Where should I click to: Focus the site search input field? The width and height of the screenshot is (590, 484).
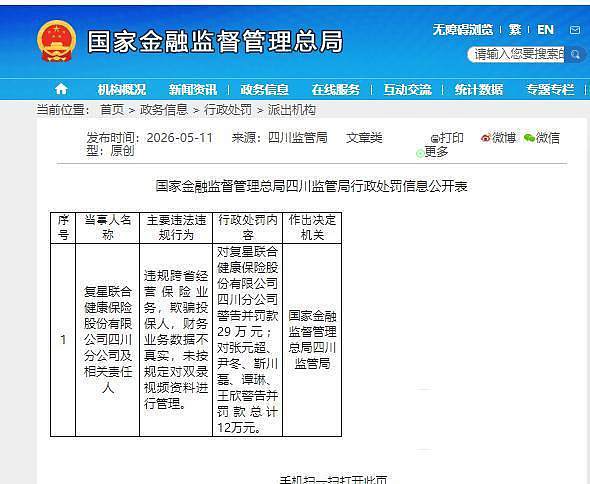(516, 55)
